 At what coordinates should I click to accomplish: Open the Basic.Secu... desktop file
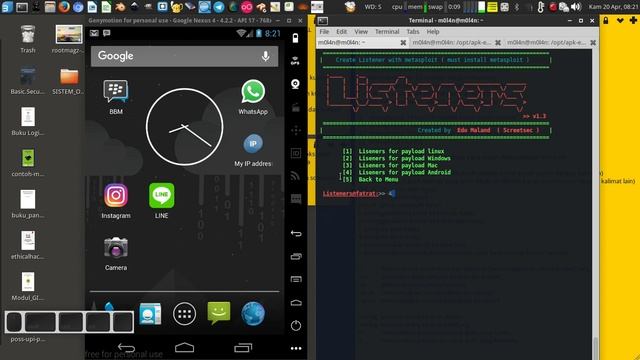pos(28,81)
